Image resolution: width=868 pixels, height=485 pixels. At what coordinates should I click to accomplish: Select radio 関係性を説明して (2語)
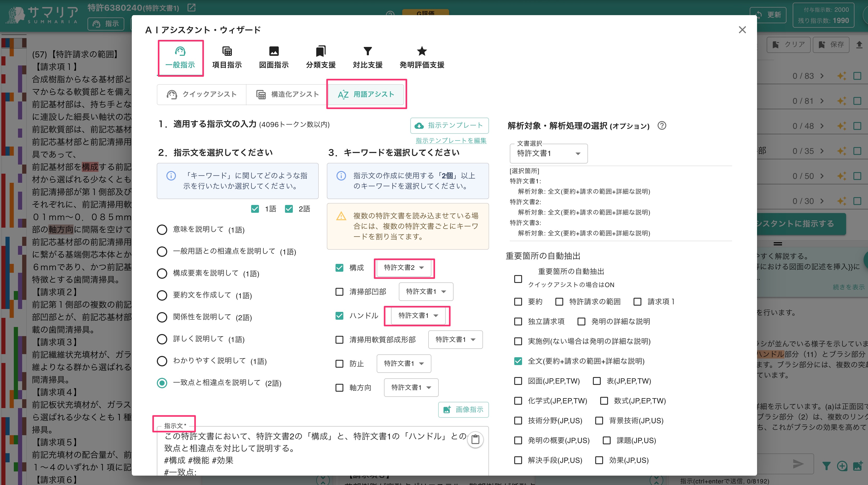coord(162,317)
